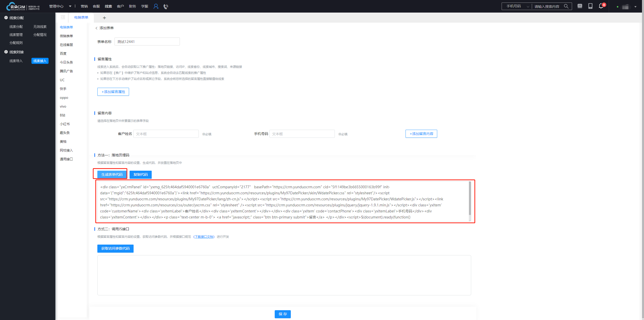Select 线索接入 in the left sidebar
This screenshot has height=320, width=644.
[x=40, y=61]
